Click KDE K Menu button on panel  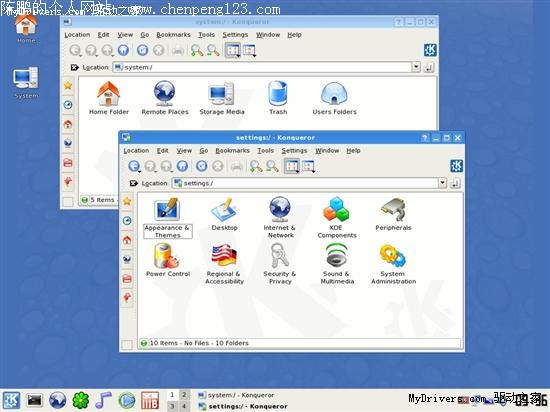11,400
